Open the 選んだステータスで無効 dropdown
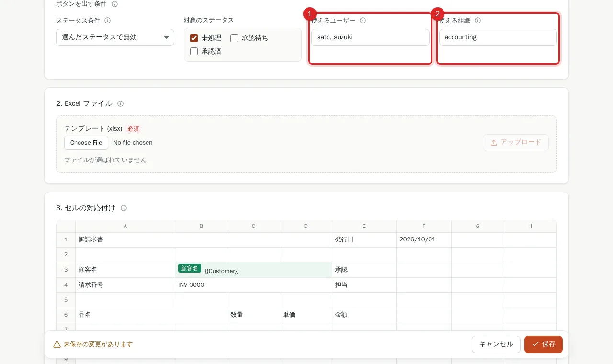 (x=115, y=37)
